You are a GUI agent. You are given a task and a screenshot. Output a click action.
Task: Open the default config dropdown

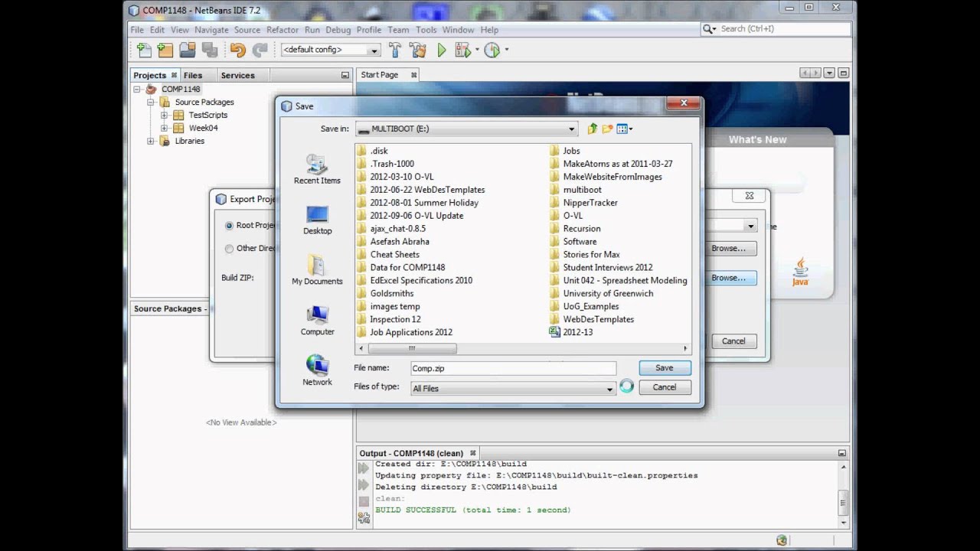[x=374, y=51]
